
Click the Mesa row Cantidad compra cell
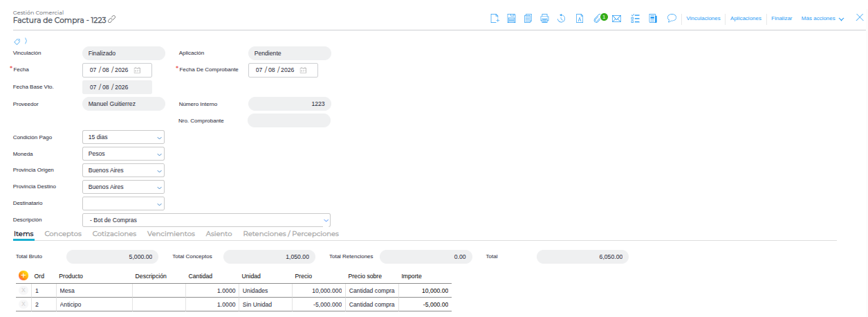coord(371,291)
